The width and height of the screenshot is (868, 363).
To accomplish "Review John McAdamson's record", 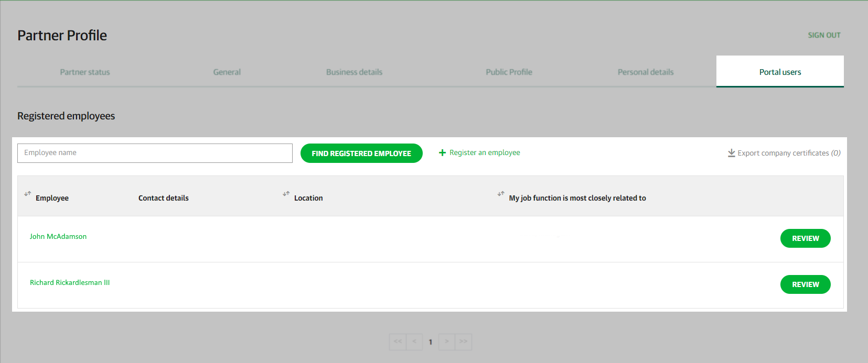I will click(x=805, y=238).
